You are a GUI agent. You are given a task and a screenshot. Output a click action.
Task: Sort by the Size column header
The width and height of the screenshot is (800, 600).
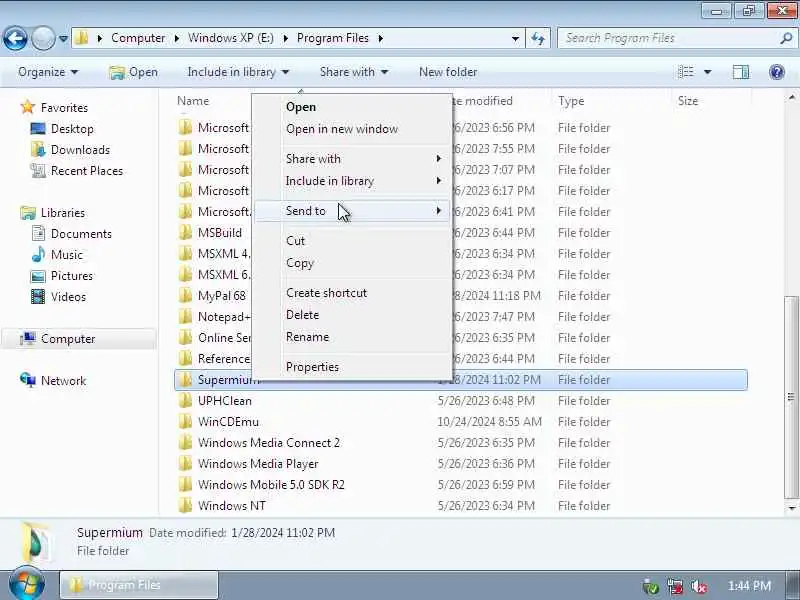(x=688, y=101)
